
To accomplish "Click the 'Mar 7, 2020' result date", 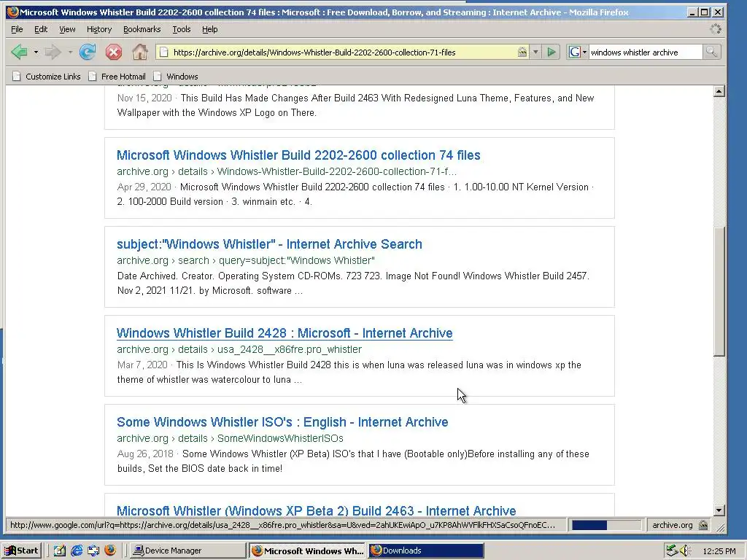I will [142, 365].
